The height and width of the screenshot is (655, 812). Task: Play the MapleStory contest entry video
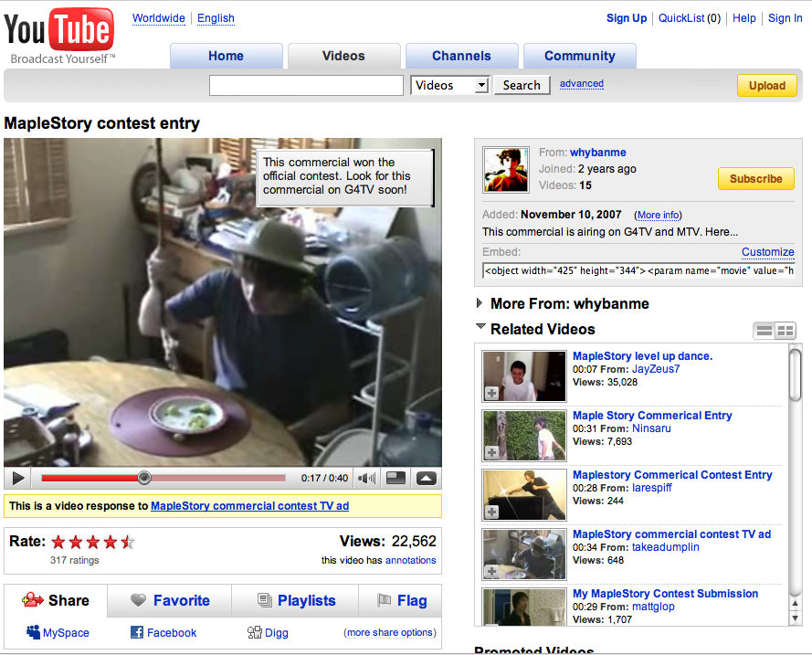click(17, 478)
